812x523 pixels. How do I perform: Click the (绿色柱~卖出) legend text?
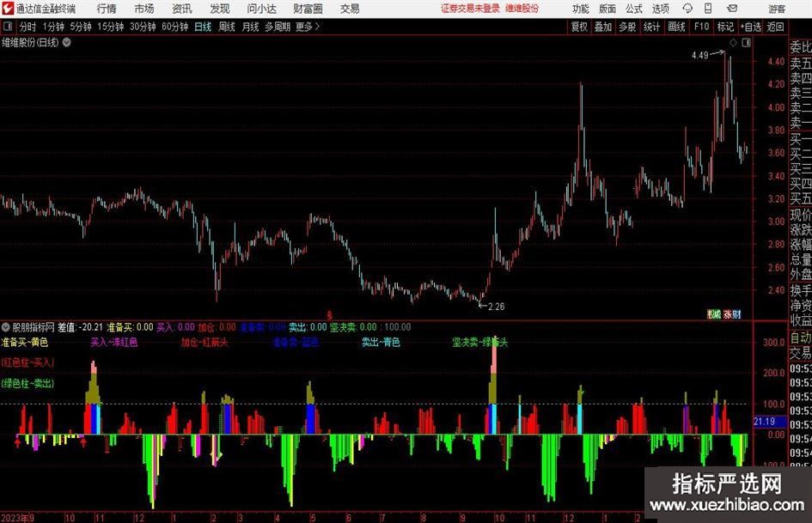28,384
